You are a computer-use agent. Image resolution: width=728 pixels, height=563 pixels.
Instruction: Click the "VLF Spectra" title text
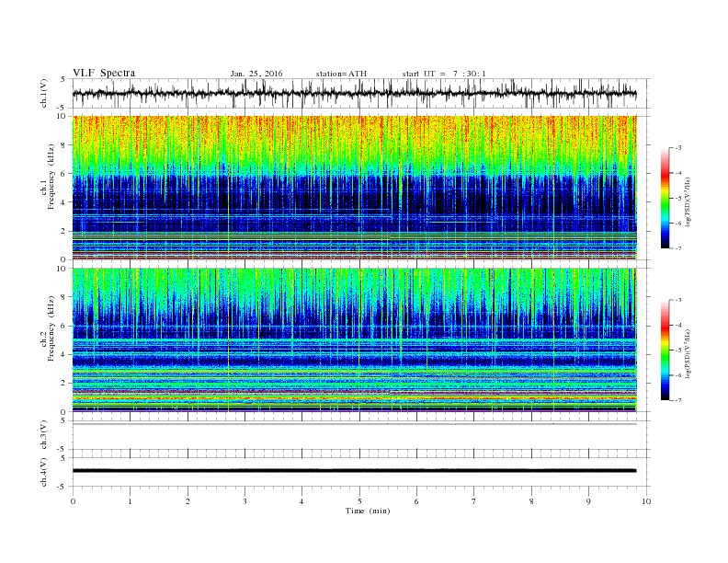click(x=104, y=73)
